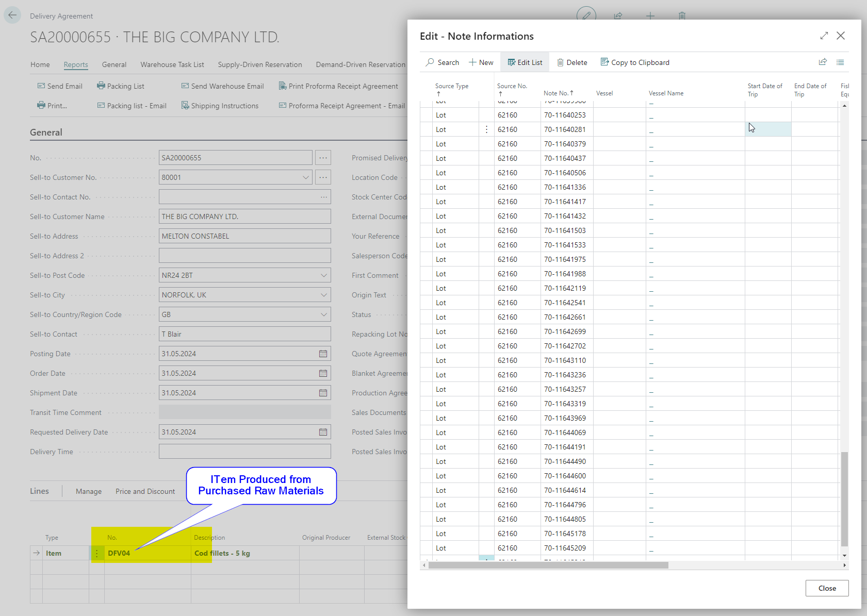Expand the Sell-to Customer No. dropdown
The image size is (867, 616).
coord(306,177)
